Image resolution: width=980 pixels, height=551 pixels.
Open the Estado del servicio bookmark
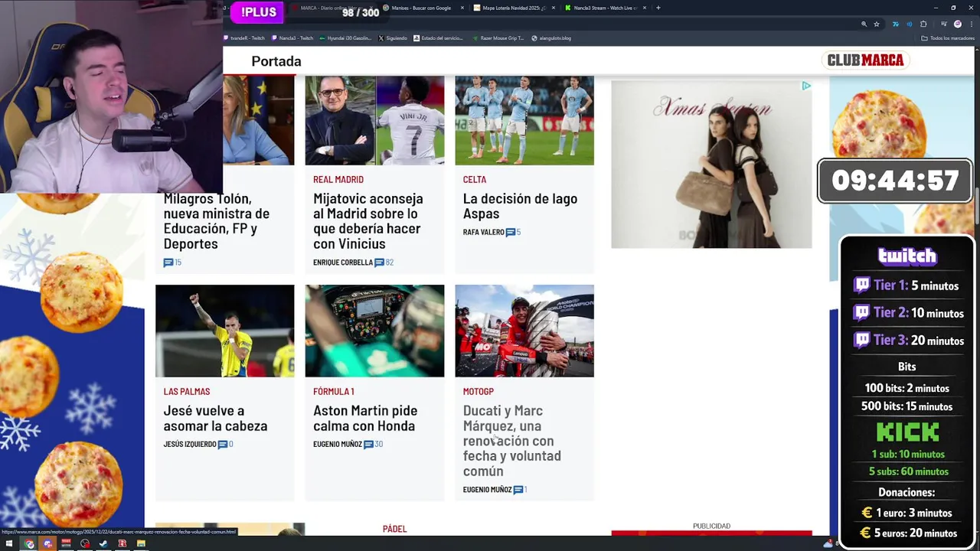439,37
